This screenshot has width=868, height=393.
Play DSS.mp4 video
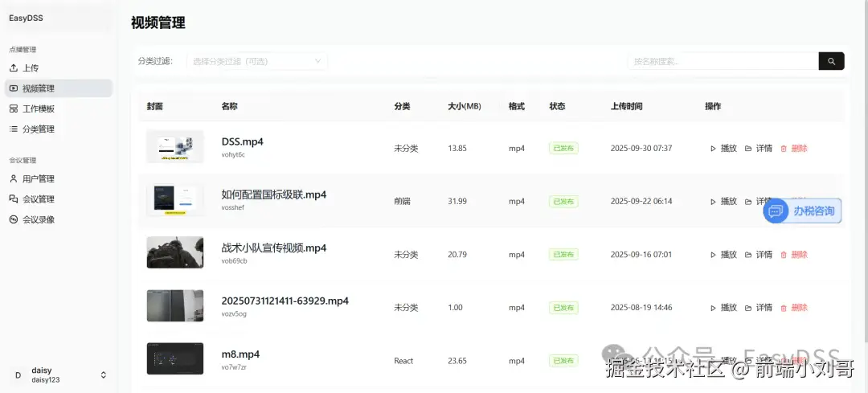[x=723, y=149]
